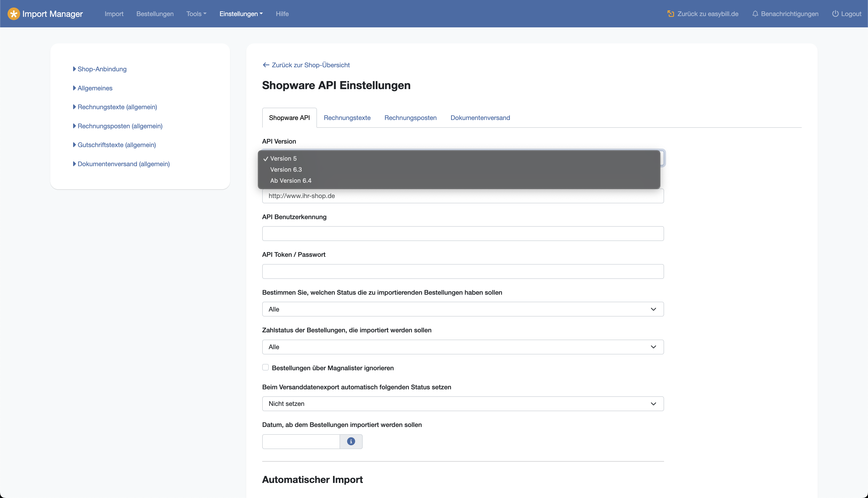The height and width of the screenshot is (498, 868).
Task: Switch to the Shopware API tab
Action: pyautogui.click(x=289, y=118)
